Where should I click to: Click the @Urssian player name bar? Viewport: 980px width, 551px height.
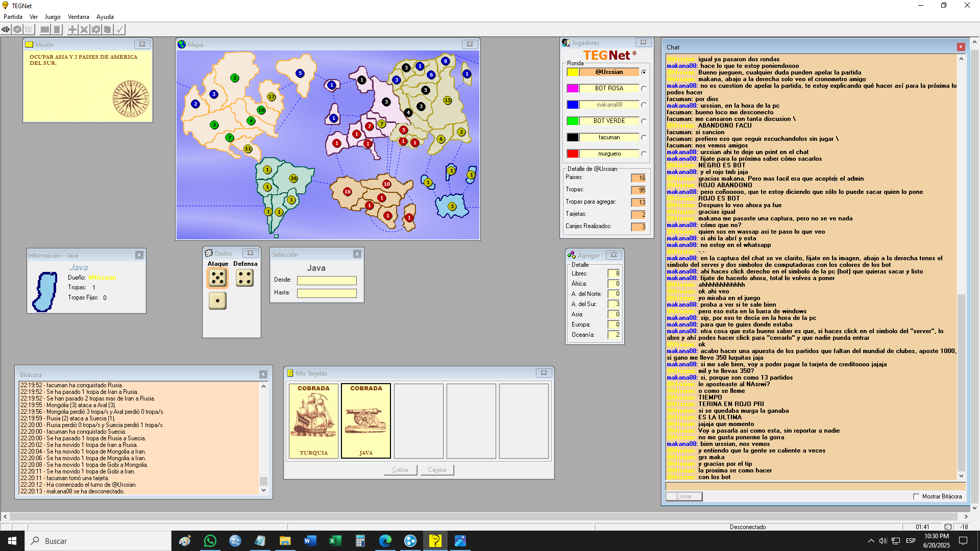pyautogui.click(x=609, y=72)
